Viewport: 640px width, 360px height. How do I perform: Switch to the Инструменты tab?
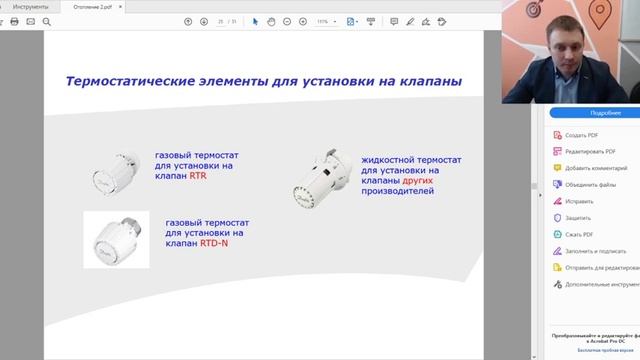(30, 7)
